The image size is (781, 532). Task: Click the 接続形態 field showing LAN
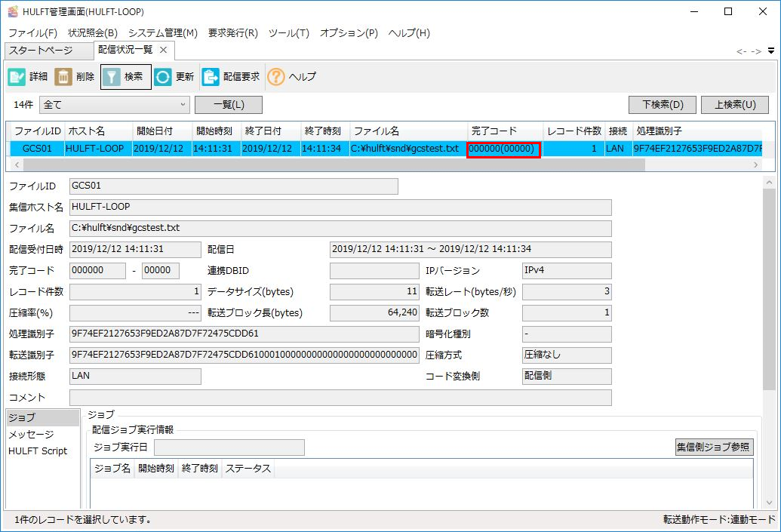click(136, 376)
